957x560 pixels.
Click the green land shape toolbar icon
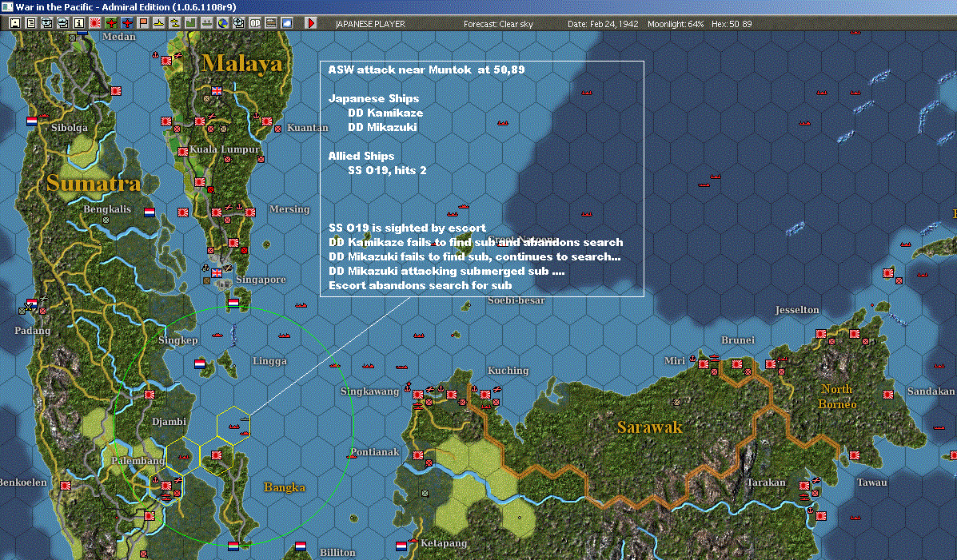click(190, 23)
